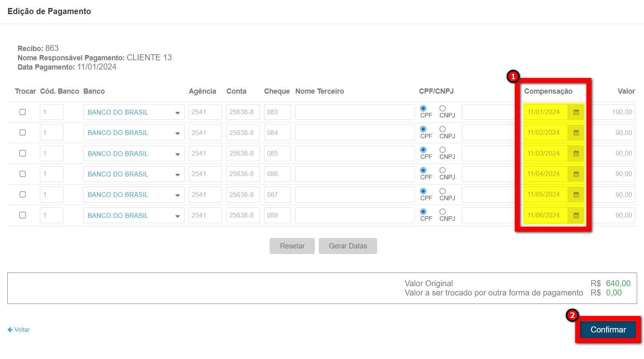Viewport: 644px width, 359px height.
Task: Open calendar picker for 11/04/2024 compensation date
Action: [576, 174]
